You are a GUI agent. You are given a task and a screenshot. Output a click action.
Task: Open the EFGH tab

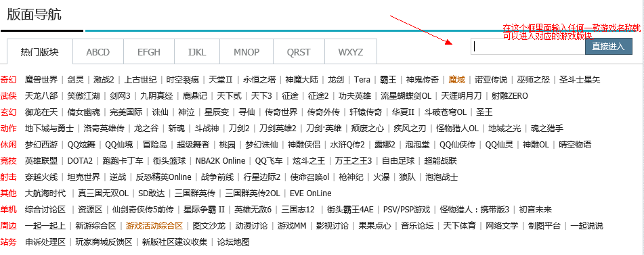(x=149, y=52)
